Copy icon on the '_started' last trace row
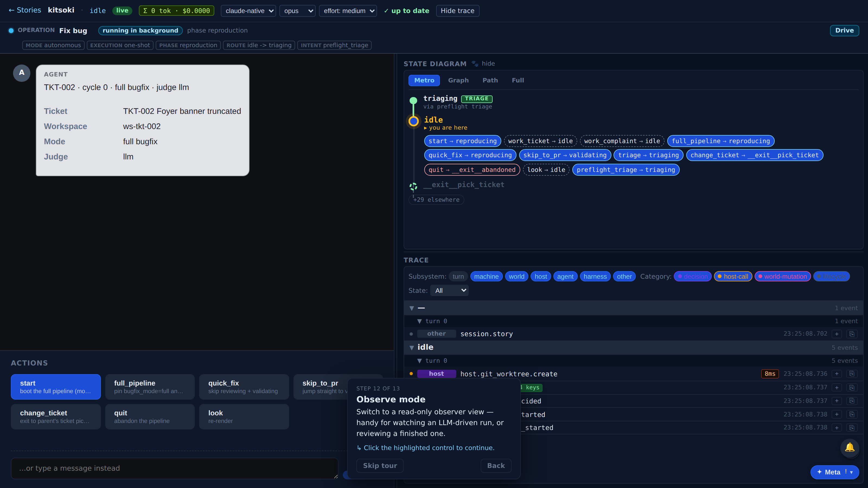 [x=852, y=427]
